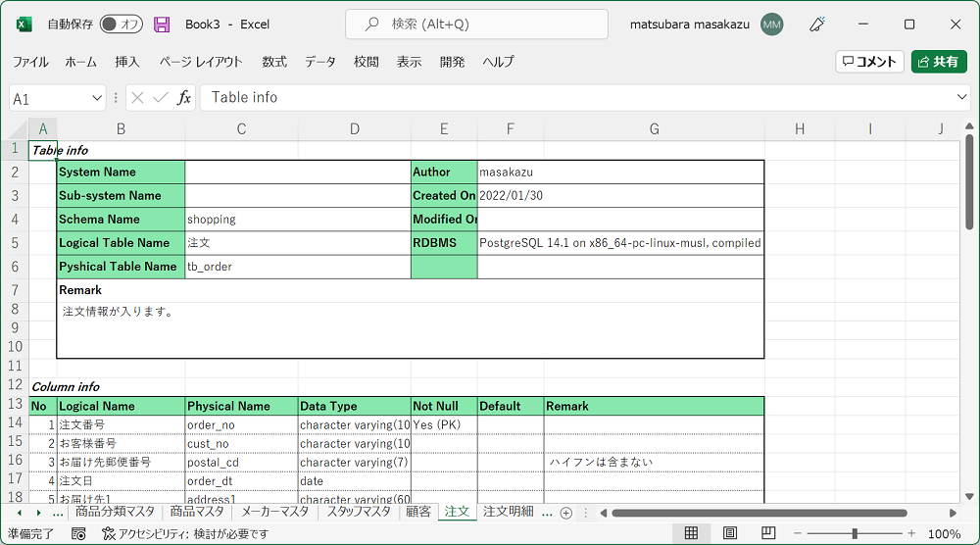980x545 pixels.
Task: Open the 表示 ribbon tab
Action: [x=409, y=62]
